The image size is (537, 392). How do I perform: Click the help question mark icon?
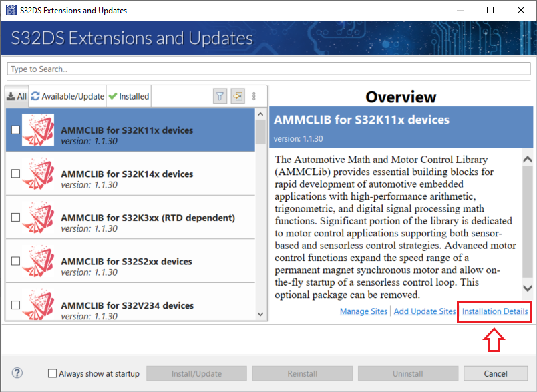(x=17, y=373)
